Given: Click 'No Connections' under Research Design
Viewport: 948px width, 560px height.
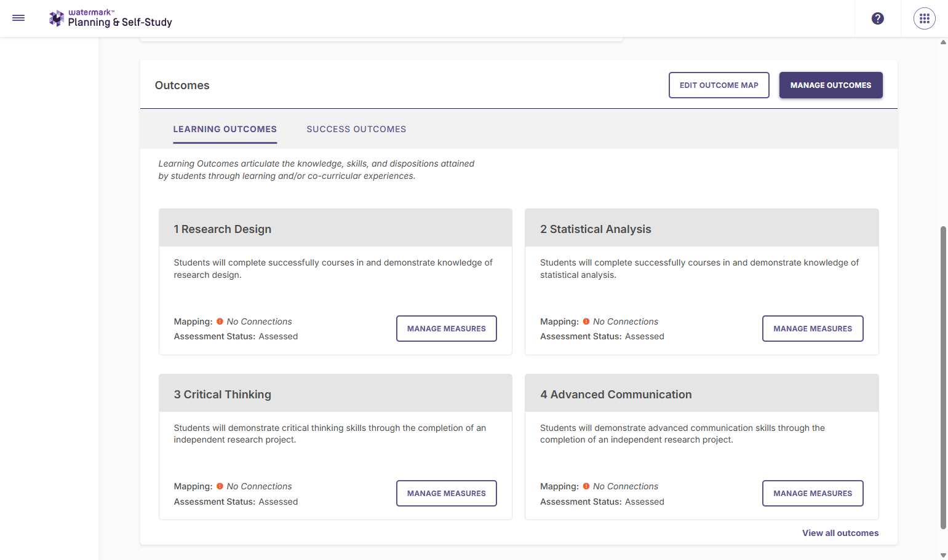Looking at the screenshot, I should [259, 321].
